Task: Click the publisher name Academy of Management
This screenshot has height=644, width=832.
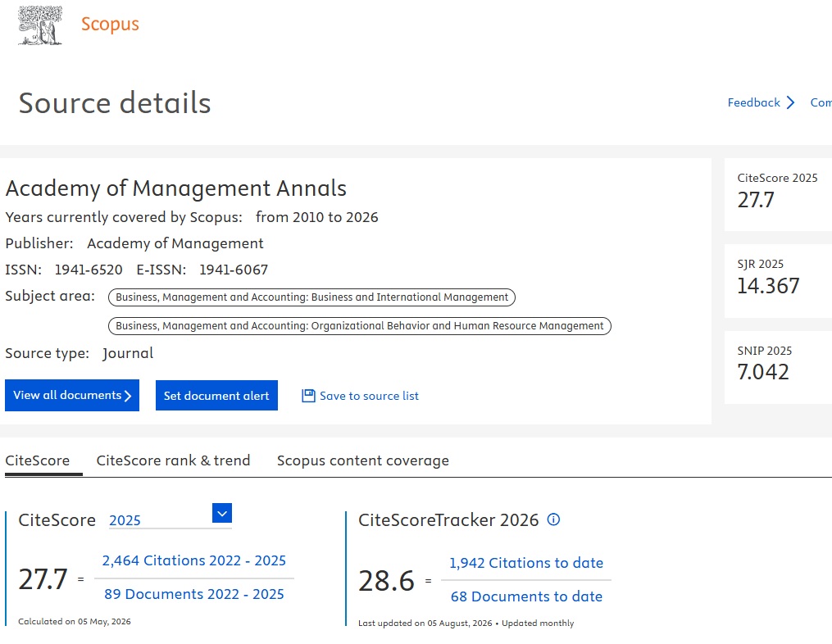Action: pos(175,243)
